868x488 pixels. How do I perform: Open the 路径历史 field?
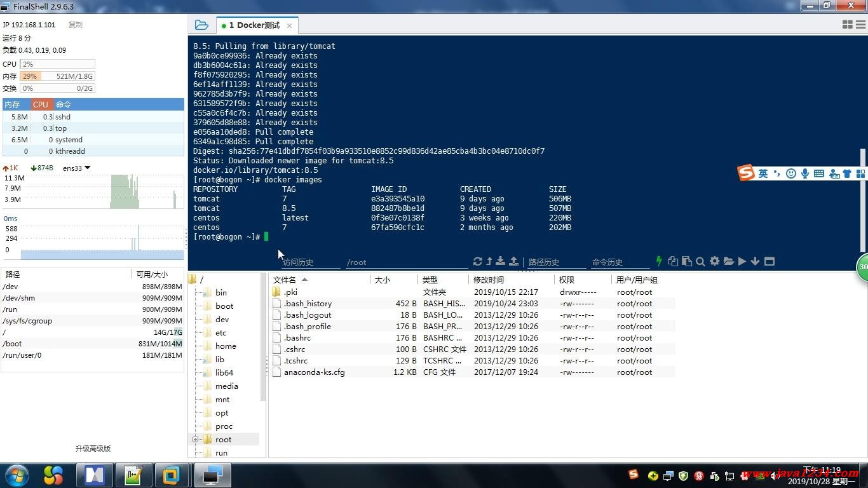(556, 262)
